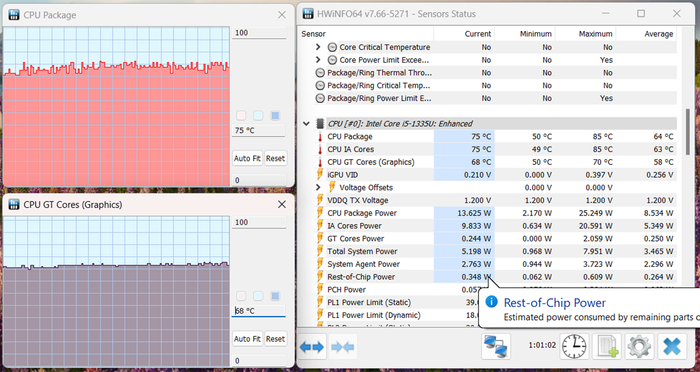
Task: Click the blue expand arrows icon
Action: click(312, 347)
